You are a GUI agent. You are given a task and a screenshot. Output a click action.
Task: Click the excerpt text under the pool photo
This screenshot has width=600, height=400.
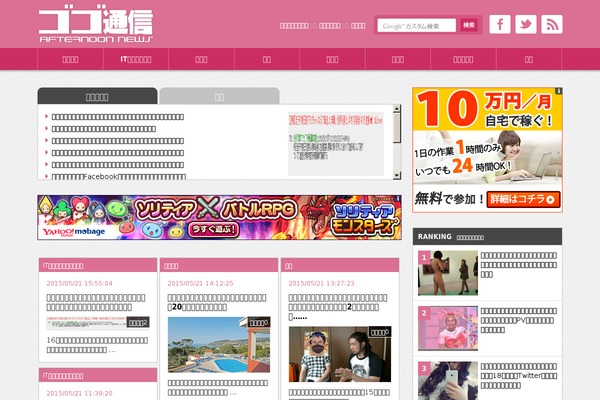[x=218, y=387]
